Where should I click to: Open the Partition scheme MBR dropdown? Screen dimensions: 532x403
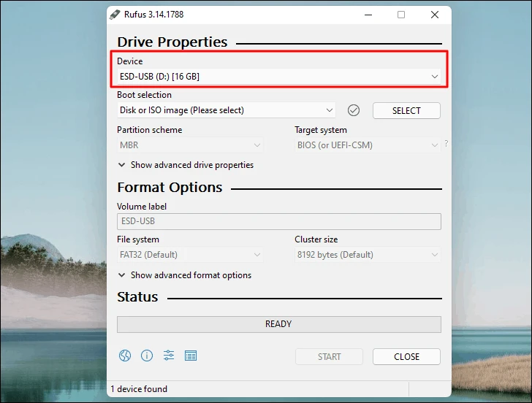190,145
